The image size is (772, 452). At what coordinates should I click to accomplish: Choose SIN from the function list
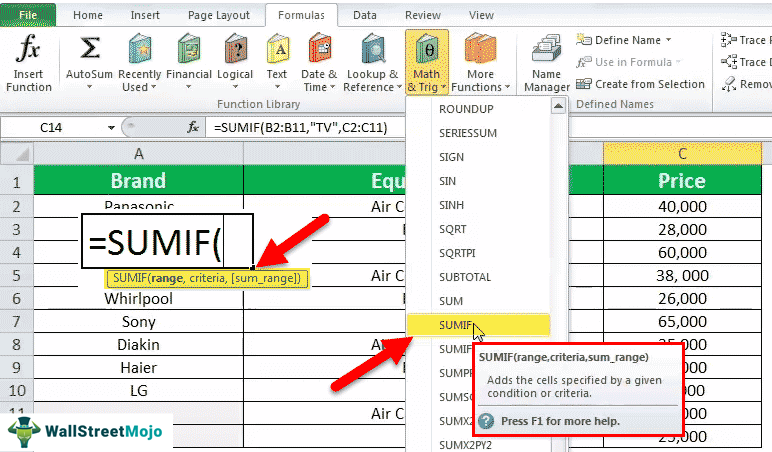click(x=448, y=181)
